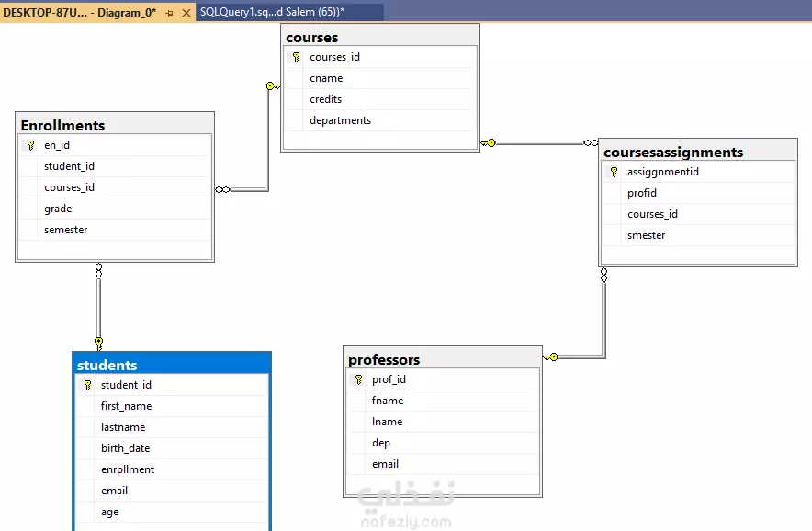Click key endpoint next to professors table
812x531 pixels.
tap(550, 357)
